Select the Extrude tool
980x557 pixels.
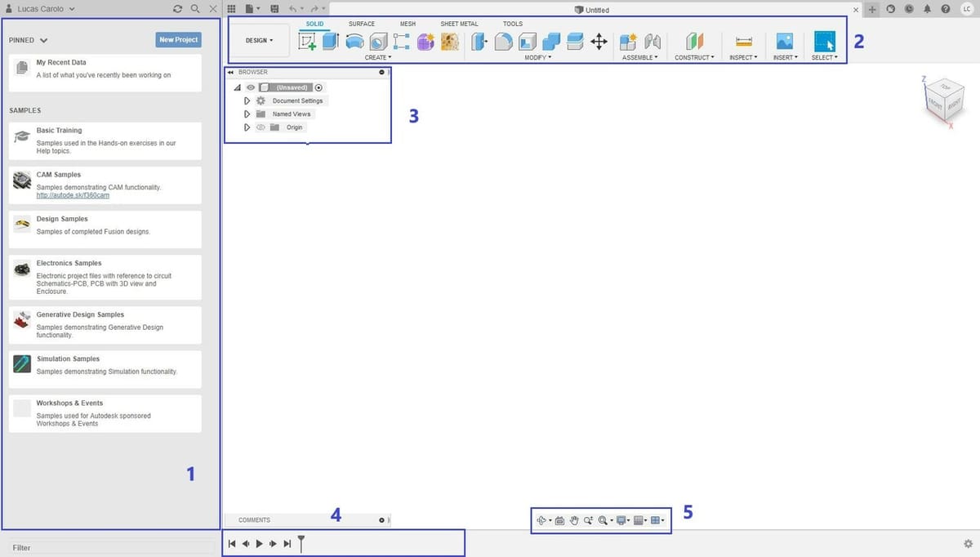(331, 41)
